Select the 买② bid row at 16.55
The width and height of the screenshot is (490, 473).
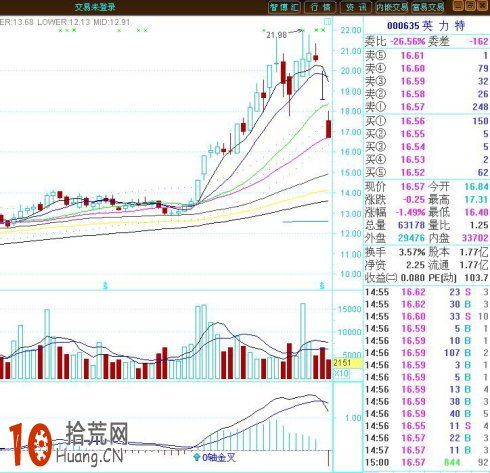pos(427,134)
